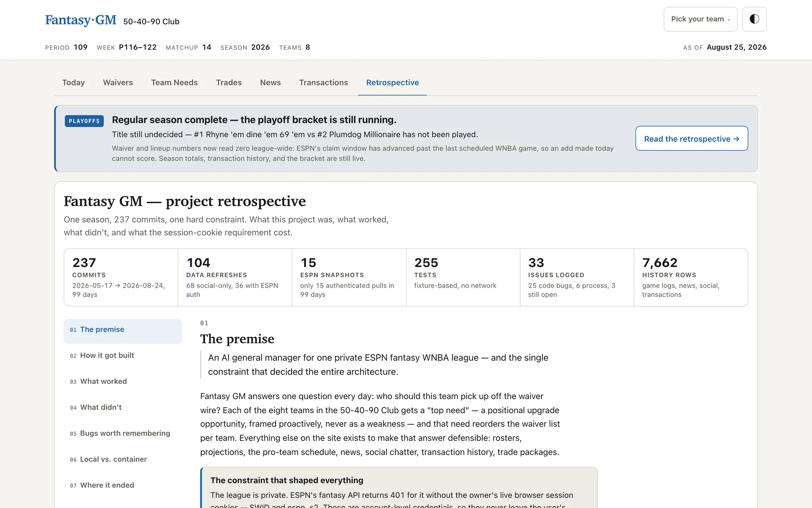Open the News tab

click(270, 83)
